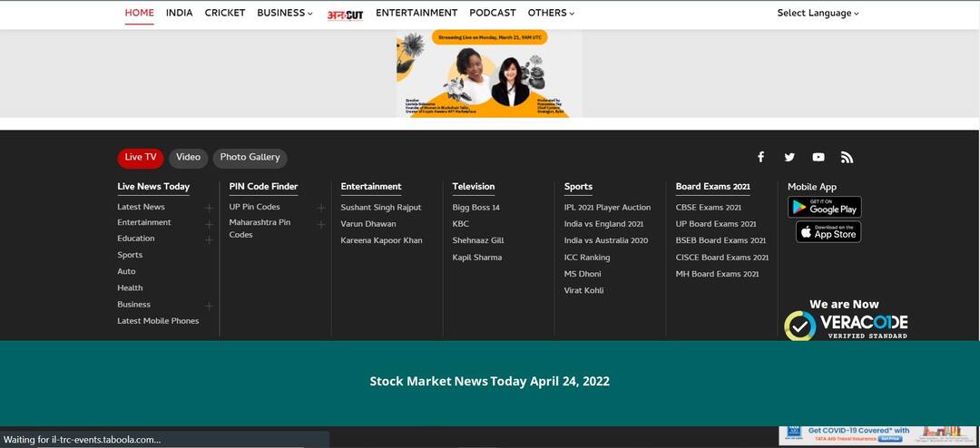Click the Photo Gallery button
The height and width of the screenshot is (448, 980).
pos(250,158)
